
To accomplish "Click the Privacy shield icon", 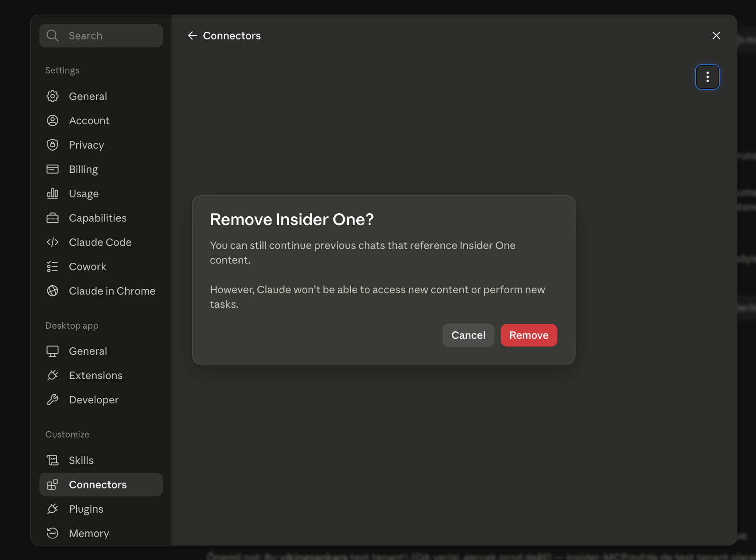I will point(53,145).
